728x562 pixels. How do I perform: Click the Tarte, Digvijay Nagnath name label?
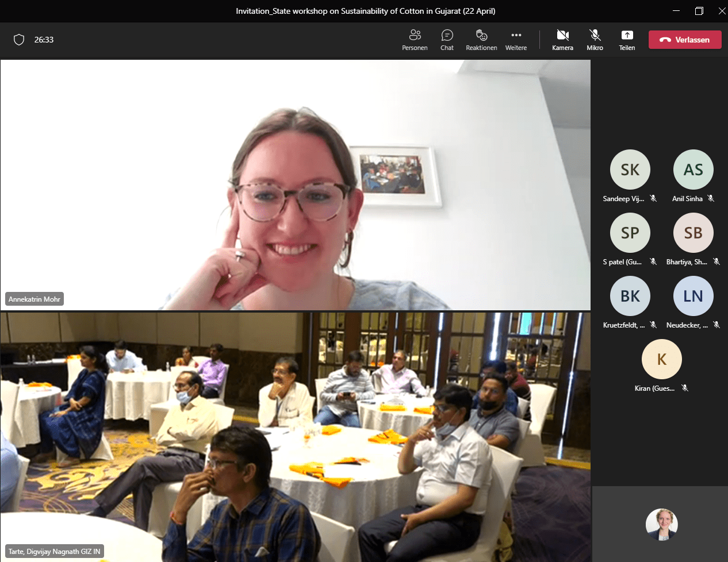pyautogui.click(x=55, y=552)
